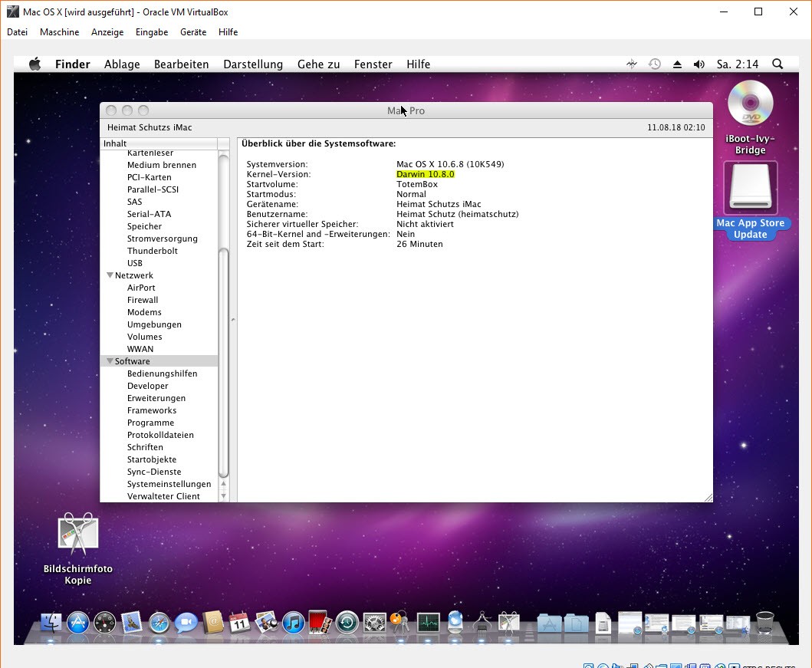
Task: Select Firewall under Netzwerk
Action: pyautogui.click(x=143, y=300)
